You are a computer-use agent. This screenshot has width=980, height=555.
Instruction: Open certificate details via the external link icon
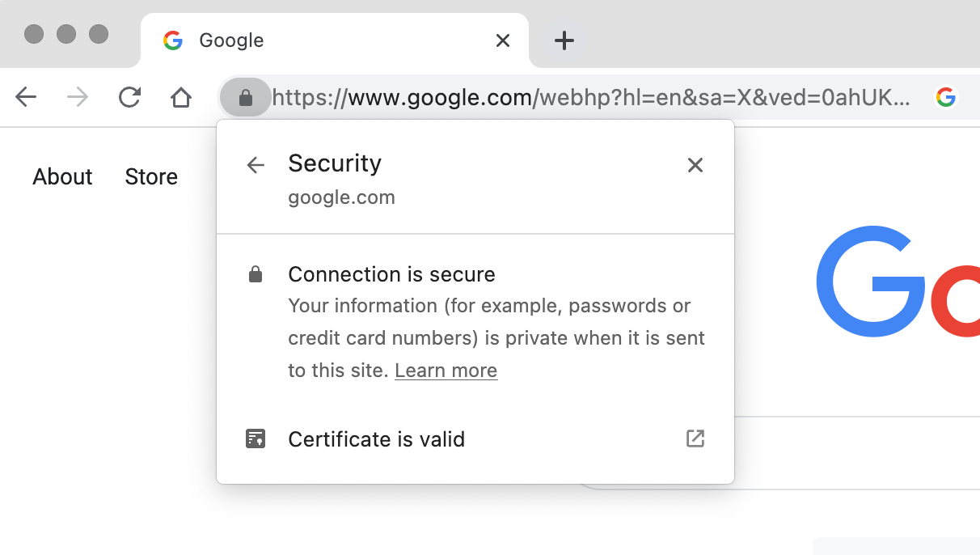(695, 438)
